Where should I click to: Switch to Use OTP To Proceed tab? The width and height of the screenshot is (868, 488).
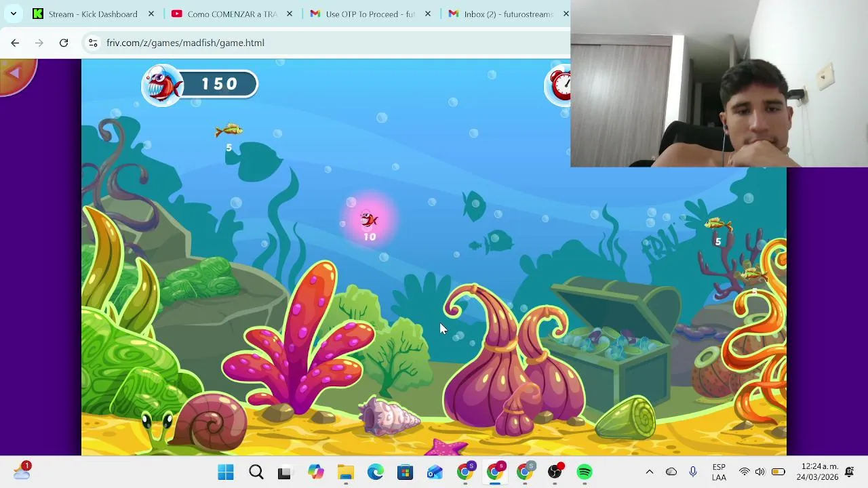point(370,14)
